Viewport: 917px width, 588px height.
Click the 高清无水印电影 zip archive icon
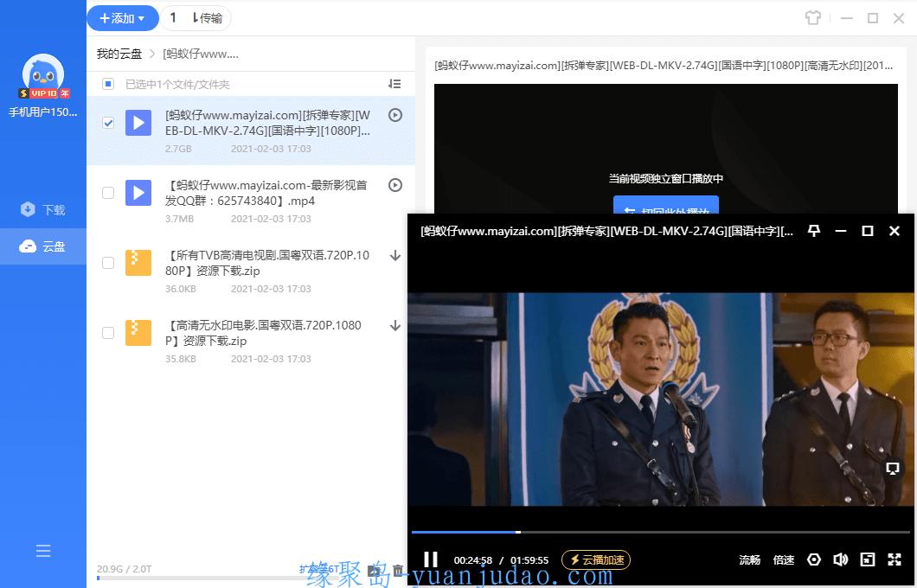[138, 333]
